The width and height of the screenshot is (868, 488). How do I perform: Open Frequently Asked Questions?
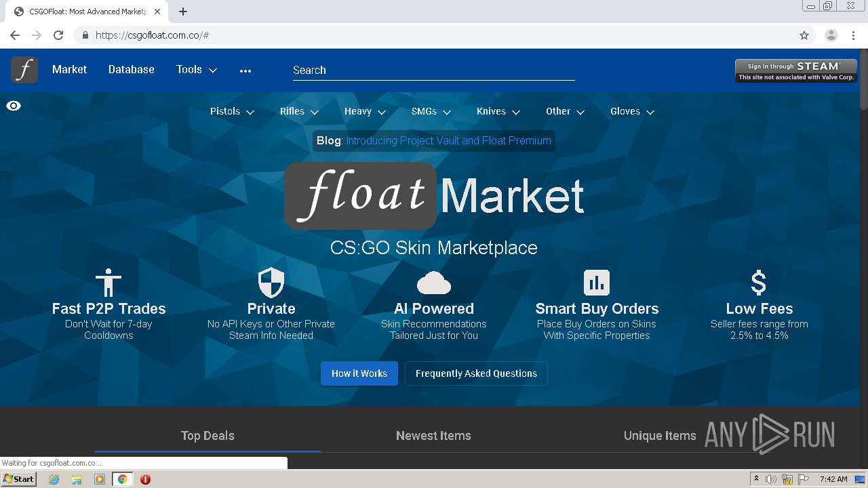tap(476, 373)
